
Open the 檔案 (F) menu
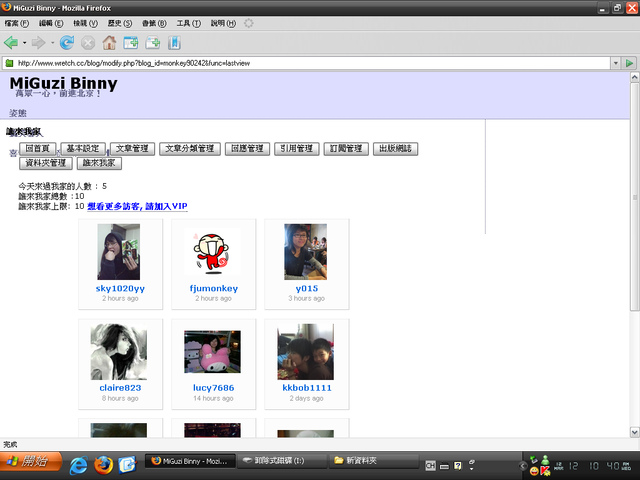pyautogui.click(x=17, y=23)
